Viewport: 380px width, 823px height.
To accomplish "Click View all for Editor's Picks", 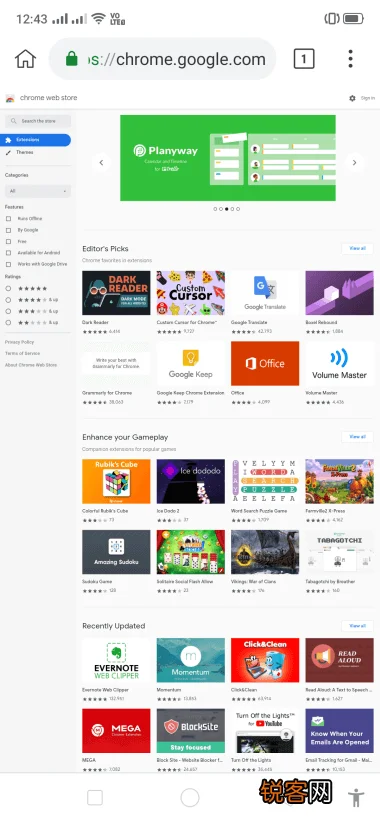I will pos(357,248).
